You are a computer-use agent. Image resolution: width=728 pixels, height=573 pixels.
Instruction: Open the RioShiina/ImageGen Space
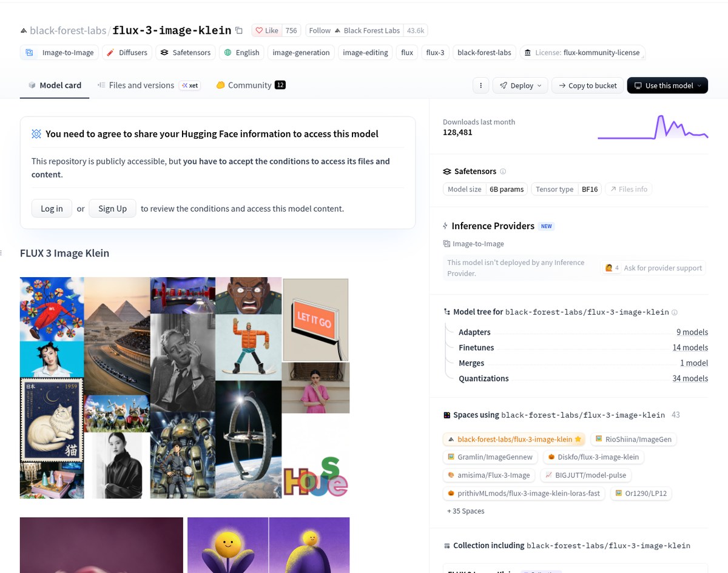pyautogui.click(x=634, y=439)
